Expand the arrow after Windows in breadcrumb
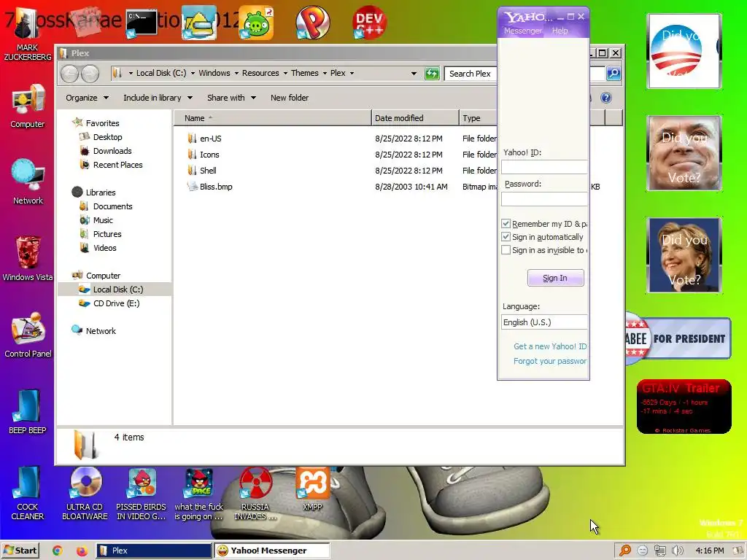The height and width of the screenshot is (560, 747). click(x=236, y=74)
